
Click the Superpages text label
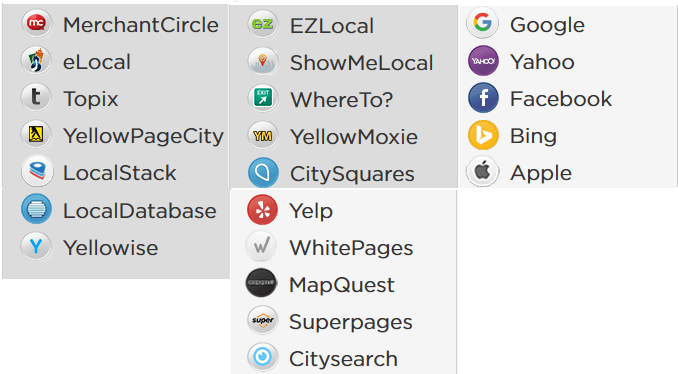tap(351, 323)
